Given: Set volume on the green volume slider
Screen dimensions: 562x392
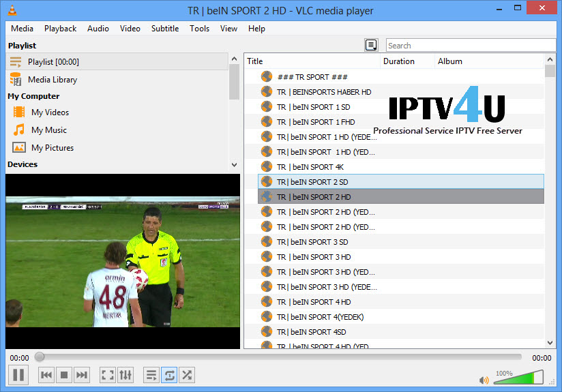Looking at the screenshot, I should pyautogui.click(x=518, y=378).
